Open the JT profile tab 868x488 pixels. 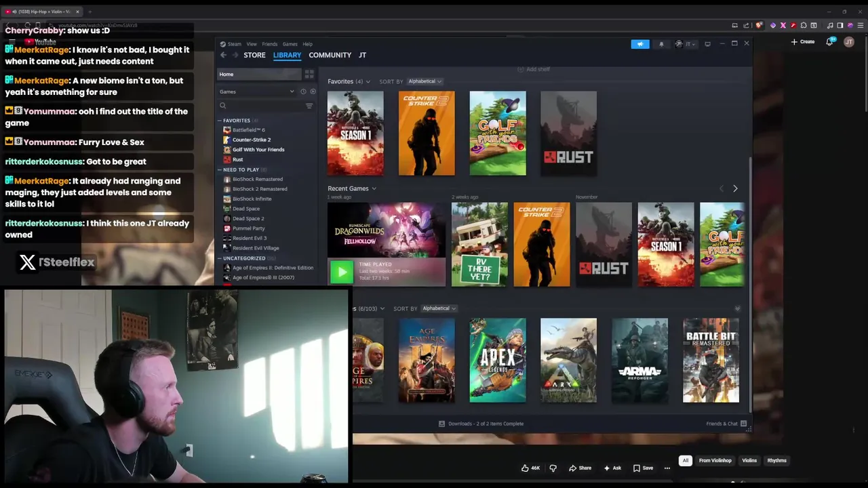pyautogui.click(x=362, y=55)
